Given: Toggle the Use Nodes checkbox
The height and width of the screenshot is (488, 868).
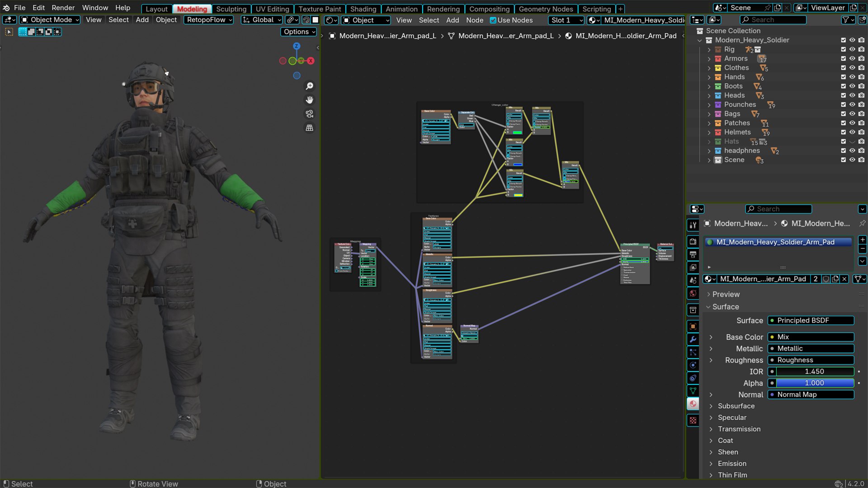Looking at the screenshot, I should tap(493, 20).
